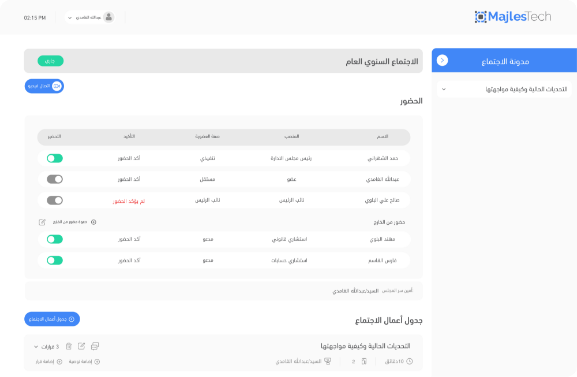The height and width of the screenshot is (377, 577).
Task: Click the membership type column header
Action: point(207,137)
